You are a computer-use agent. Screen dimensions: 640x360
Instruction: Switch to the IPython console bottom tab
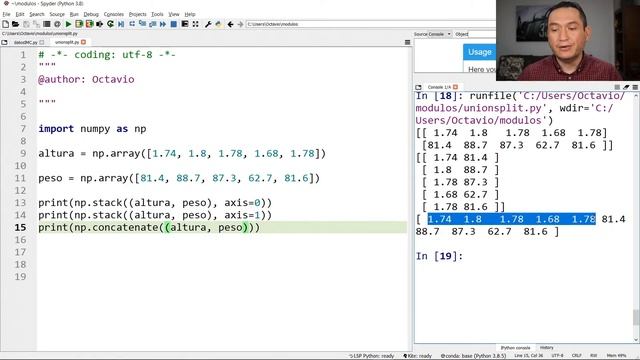(515, 348)
